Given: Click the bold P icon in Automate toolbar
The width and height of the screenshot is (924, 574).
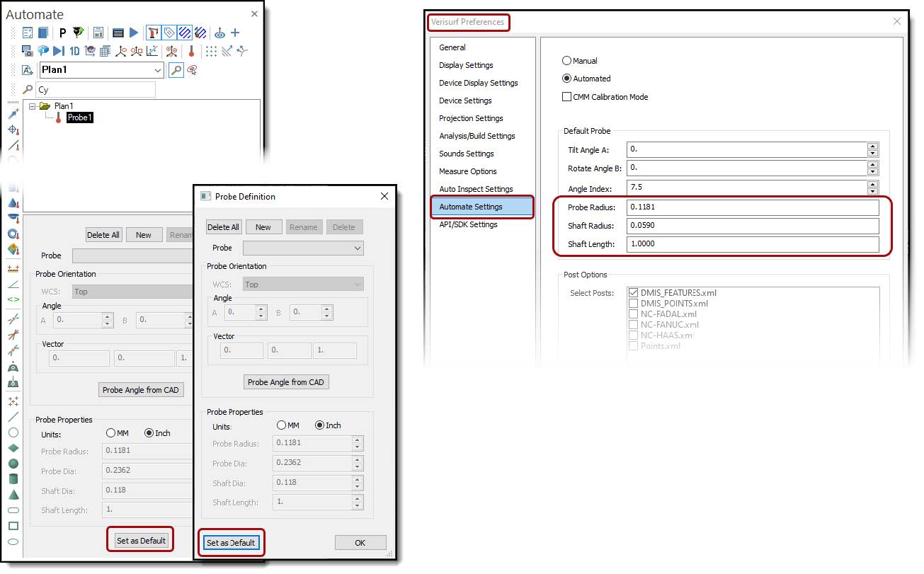Looking at the screenshot, I should pyautogui.click(x=62, y=33).
